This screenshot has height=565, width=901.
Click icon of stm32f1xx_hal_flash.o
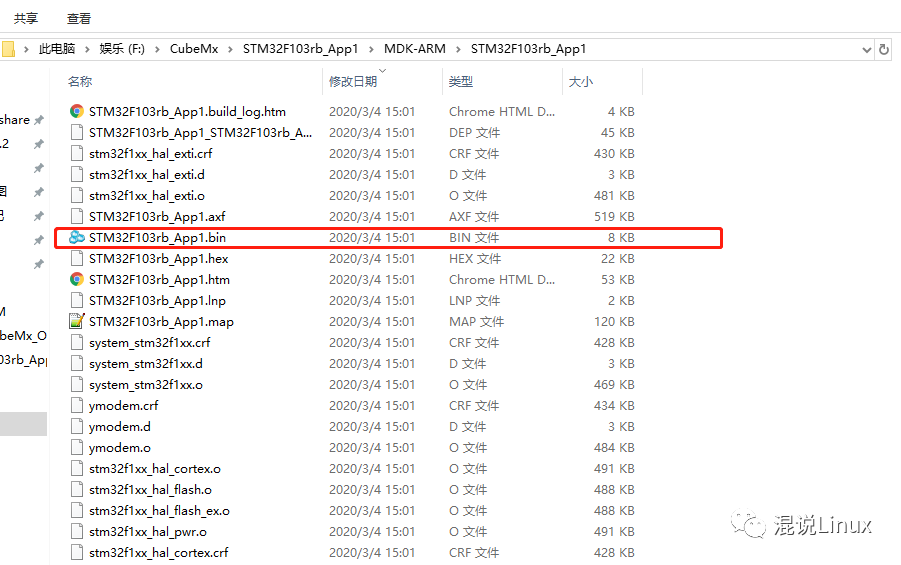click(x=76, y=490)
